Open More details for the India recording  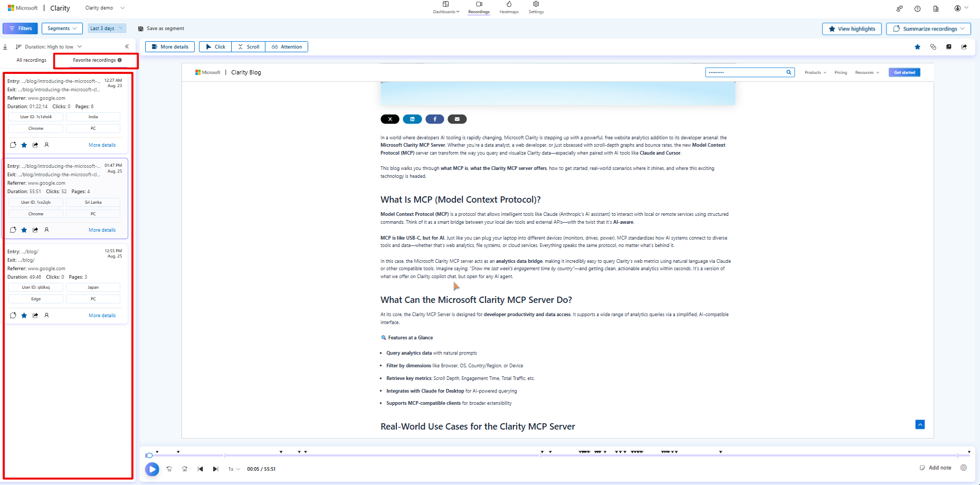pos(102,145)
